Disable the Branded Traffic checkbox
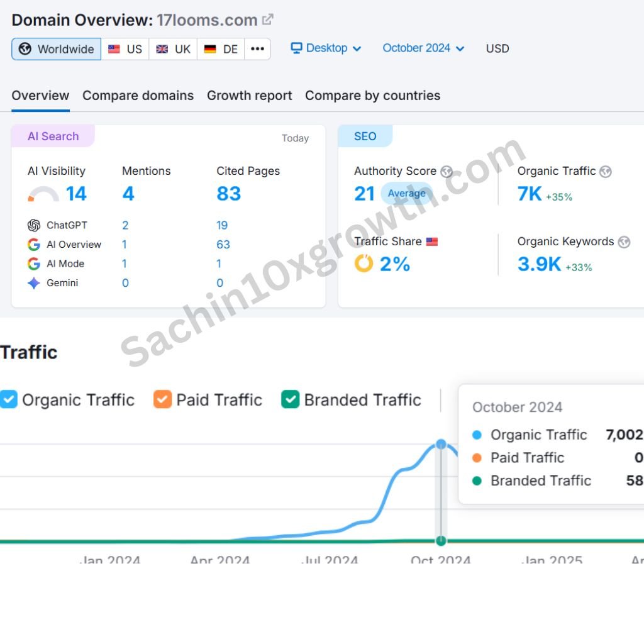 point(290,399)
